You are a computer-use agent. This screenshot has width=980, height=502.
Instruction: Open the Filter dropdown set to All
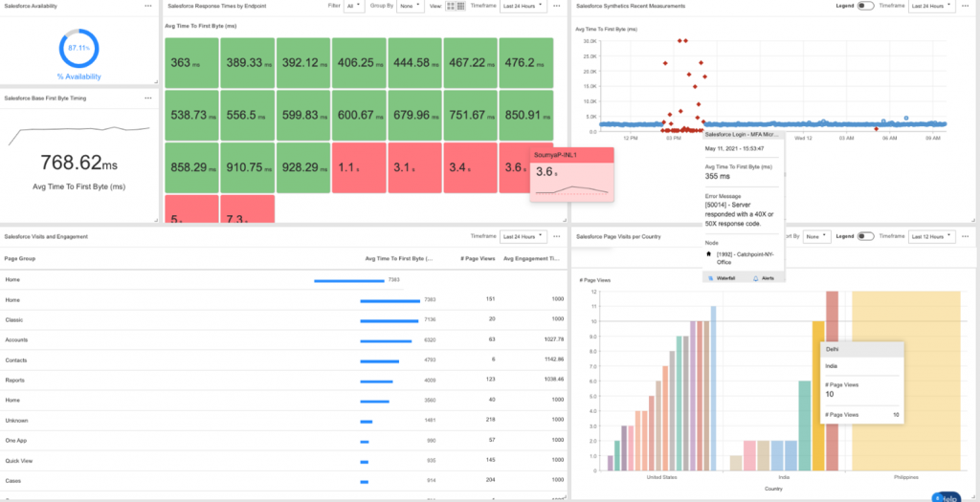point(354,6)
